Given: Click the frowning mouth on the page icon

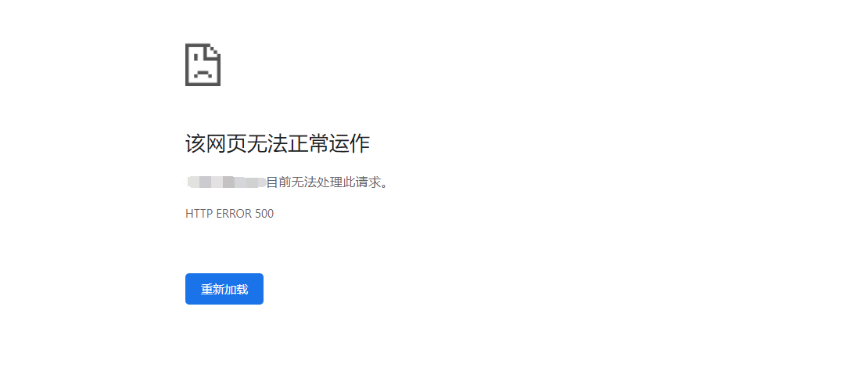Looking at the screenshot, I should click(203, 74).
